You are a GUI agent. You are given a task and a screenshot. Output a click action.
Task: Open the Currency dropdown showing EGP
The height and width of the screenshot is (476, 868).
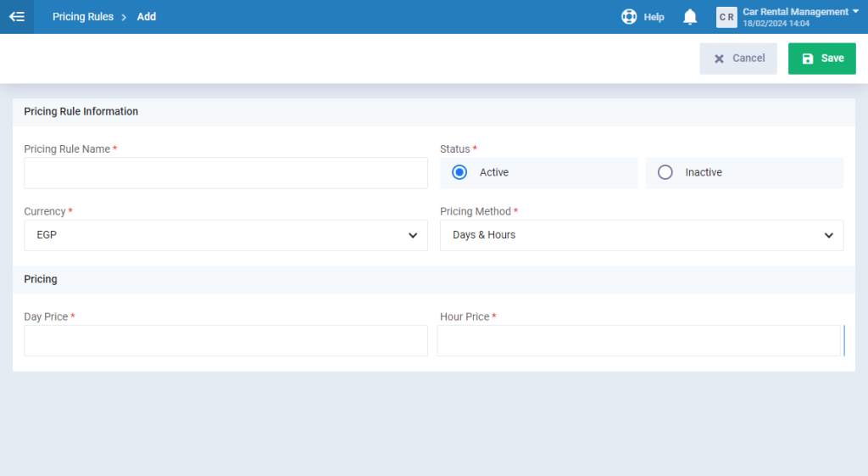click(225, 235)
